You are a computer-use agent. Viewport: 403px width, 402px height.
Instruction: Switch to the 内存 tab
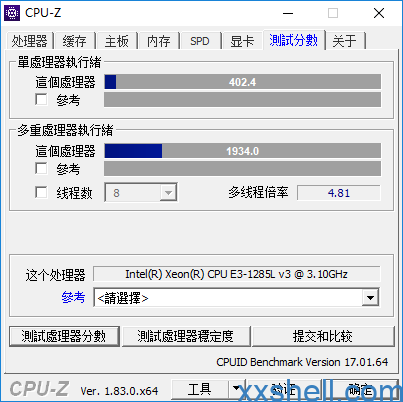(x=159, y=41)
